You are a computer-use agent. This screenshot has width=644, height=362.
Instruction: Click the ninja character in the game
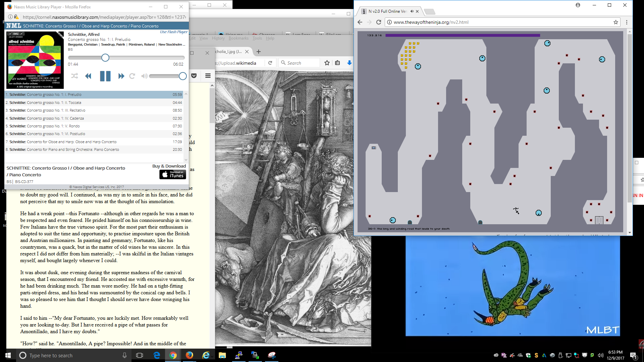click(x=516, y=210)
